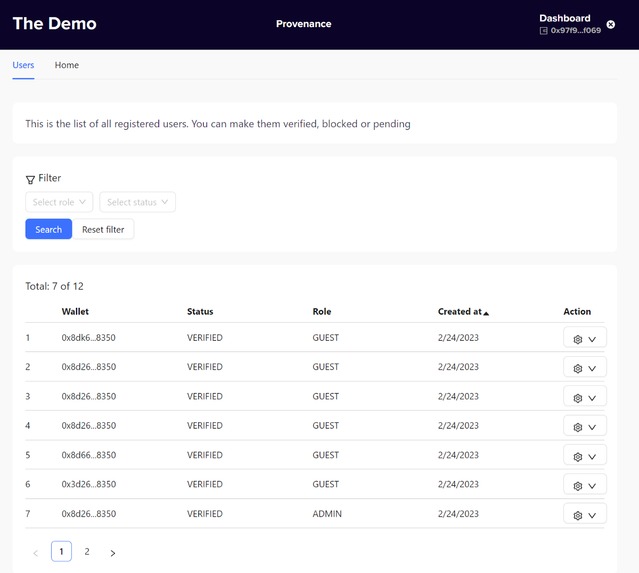Click the wallet icon beside 0x97f9...f069

click(543, 31)
